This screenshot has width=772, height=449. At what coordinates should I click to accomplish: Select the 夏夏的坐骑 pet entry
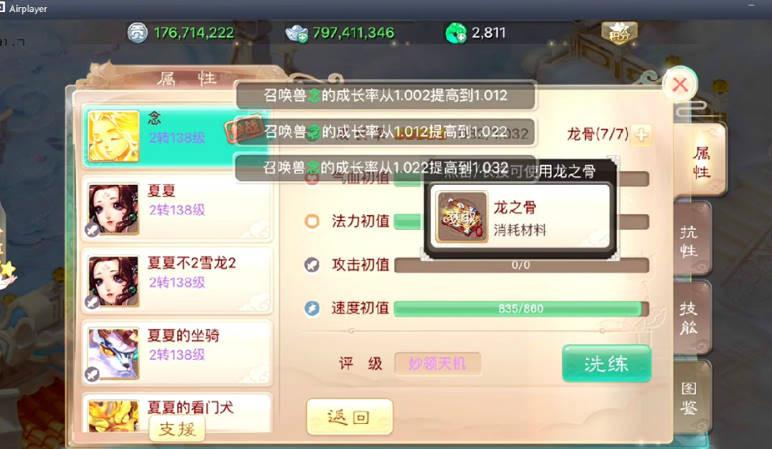point(177,353)
